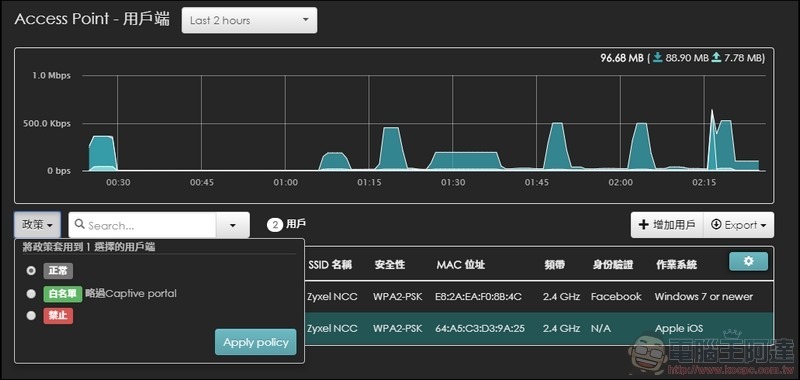Click Zyxel NCC in the Apple iOS row
Viewport: 800px width, 380px height.
[x=332, y=328]
